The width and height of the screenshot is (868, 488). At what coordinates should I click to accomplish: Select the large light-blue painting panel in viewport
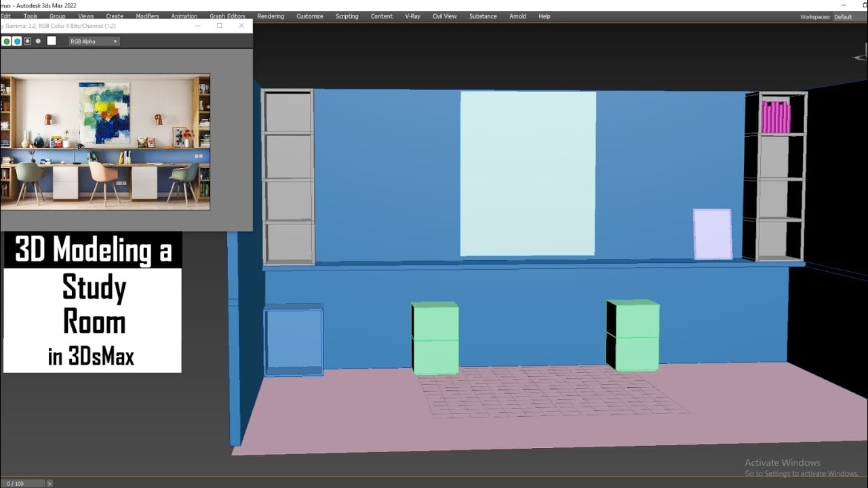pyautogui.click(x=528, y=174)
